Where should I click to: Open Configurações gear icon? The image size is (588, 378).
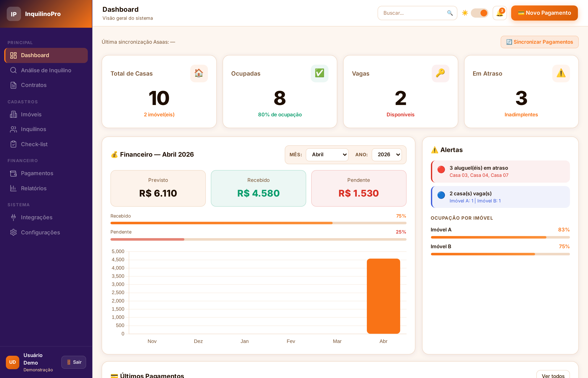[13, 232]
